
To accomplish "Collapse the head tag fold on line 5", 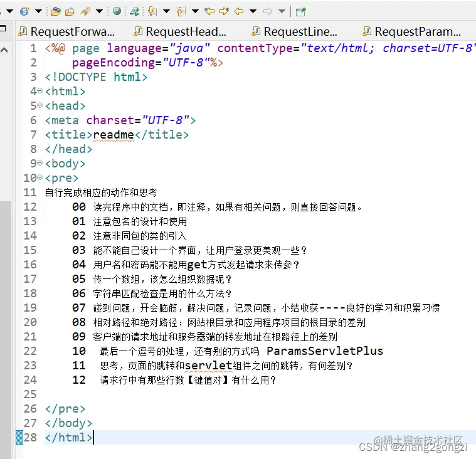I will click(x=40, y=105).
